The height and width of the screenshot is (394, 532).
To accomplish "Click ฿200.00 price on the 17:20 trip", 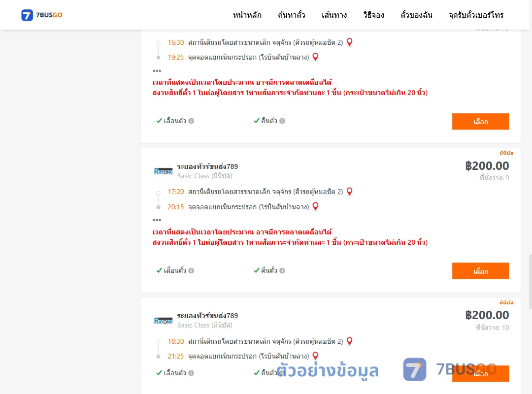I will click(487, 166).
